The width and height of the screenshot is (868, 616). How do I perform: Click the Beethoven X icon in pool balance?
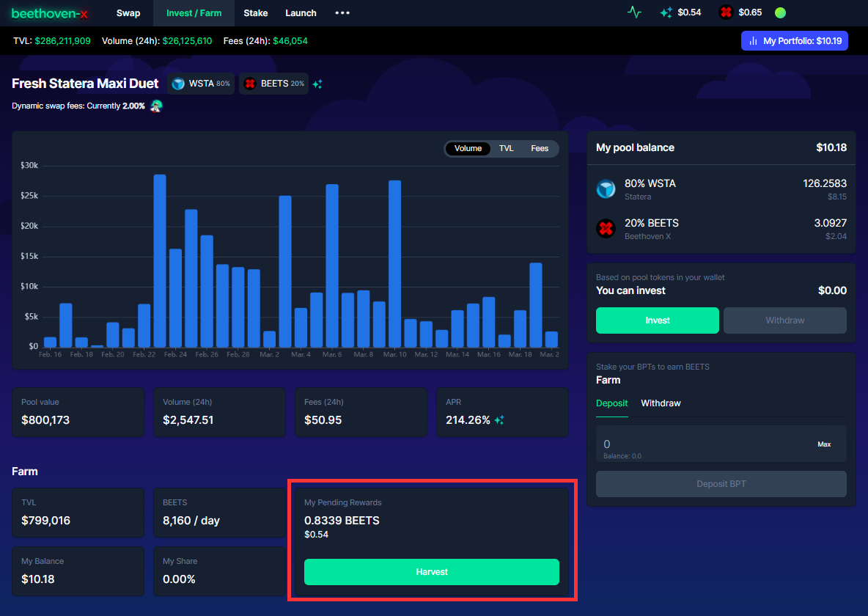(606, 228)
